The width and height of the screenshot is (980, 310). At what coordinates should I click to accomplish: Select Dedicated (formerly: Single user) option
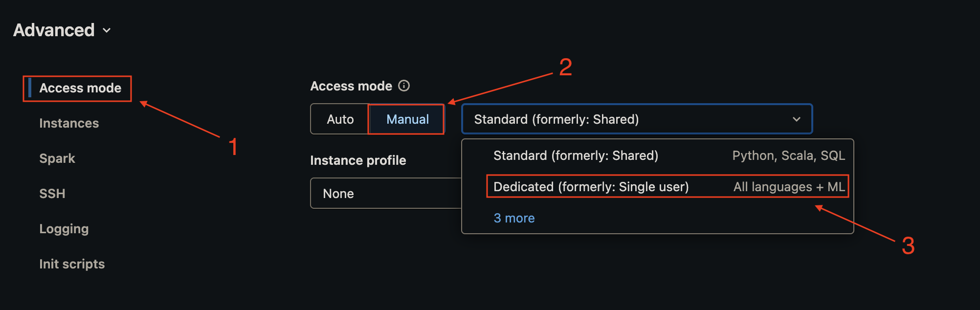click(x=590, y=187)
